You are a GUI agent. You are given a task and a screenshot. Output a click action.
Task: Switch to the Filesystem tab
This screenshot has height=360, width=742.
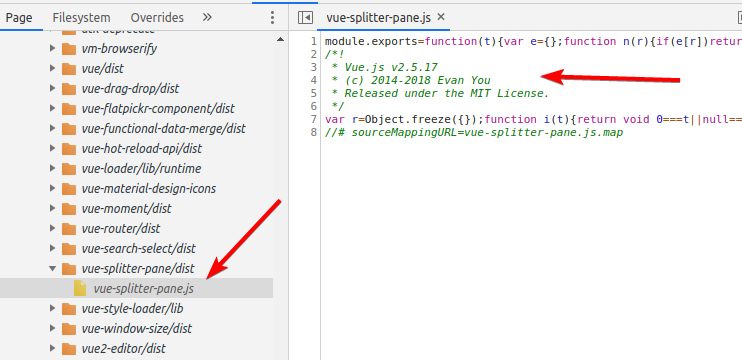click(81, 18)
